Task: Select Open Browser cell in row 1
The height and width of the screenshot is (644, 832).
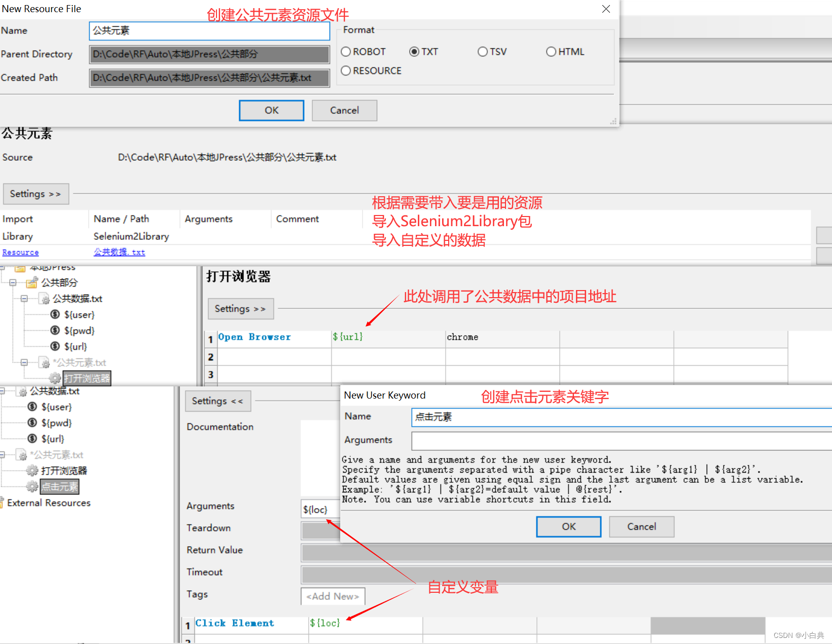Action: click(x=274, y=339)
